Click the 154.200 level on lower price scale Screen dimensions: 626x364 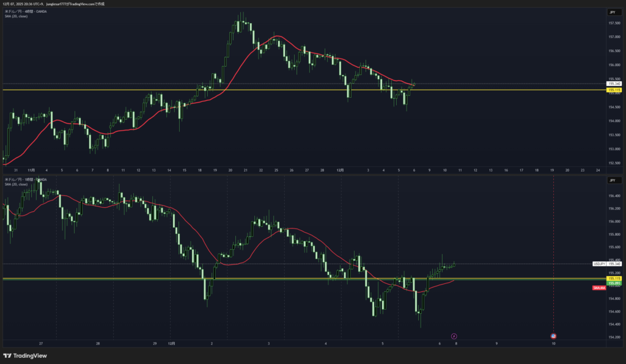(613, 337)
